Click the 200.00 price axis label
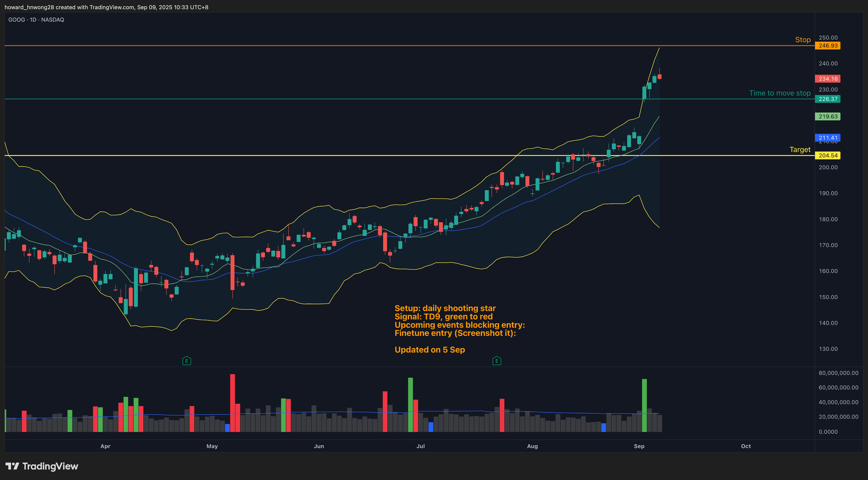The width and height of the screenshot is (868, 480). [x=828, y=167]
